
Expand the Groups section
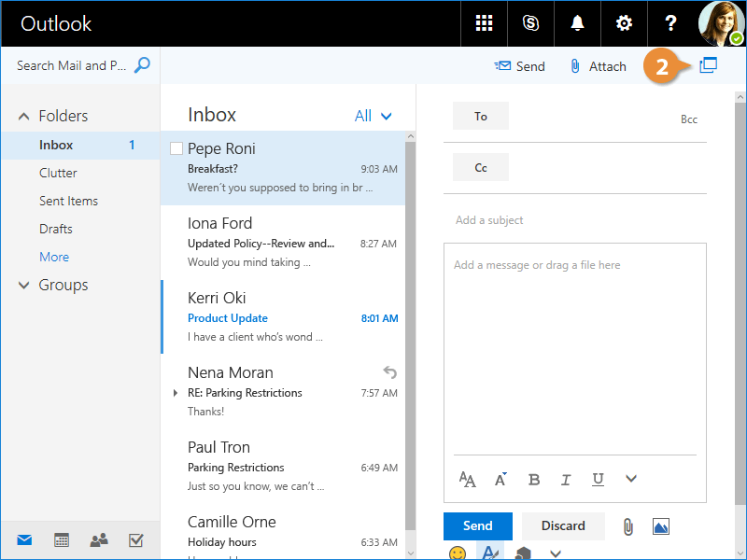pos(24,286)
